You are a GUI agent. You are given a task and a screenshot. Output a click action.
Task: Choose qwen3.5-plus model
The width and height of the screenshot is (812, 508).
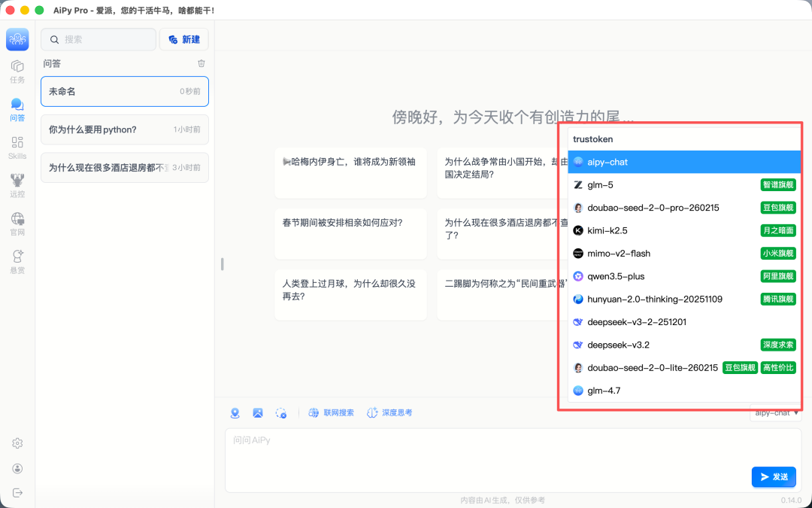click(x=684, y=275)
